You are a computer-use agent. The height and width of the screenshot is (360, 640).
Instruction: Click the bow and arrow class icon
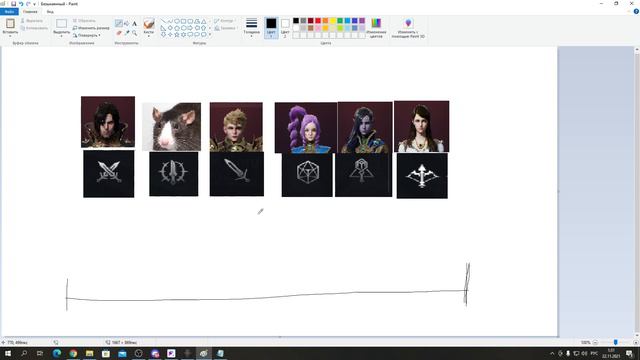tap(422, 176)
